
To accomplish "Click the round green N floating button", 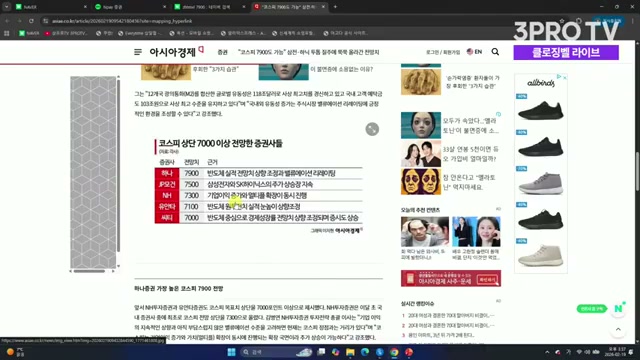I will [618, 309].
